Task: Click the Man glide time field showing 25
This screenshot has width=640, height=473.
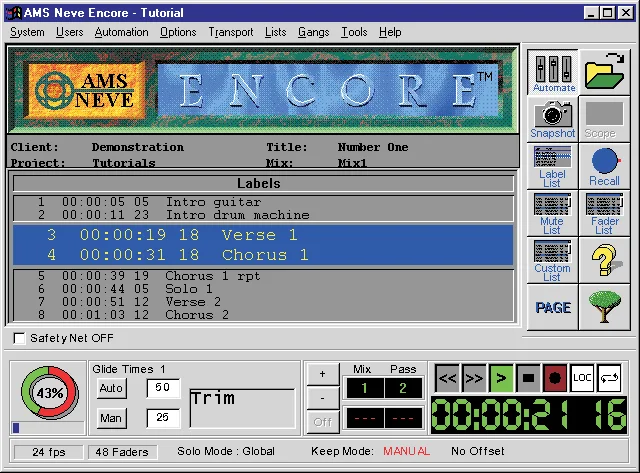Action: 163,417
